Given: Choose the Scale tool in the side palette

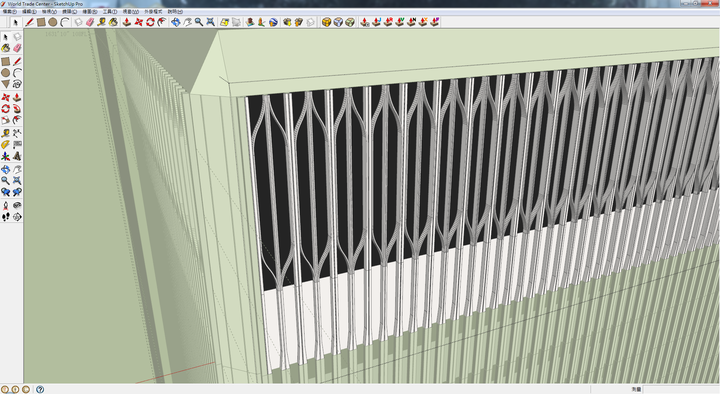Looking at the screenshot, I should click(6, 120).
